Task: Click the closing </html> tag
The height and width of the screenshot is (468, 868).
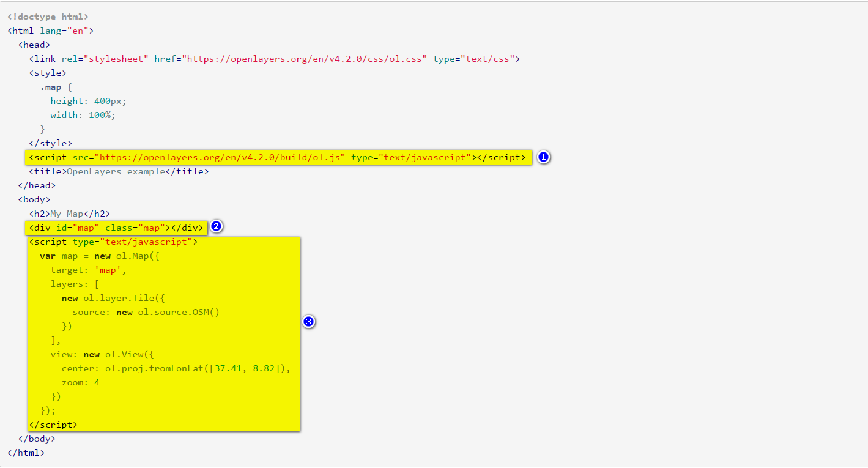Action: (x=26, y=453)
